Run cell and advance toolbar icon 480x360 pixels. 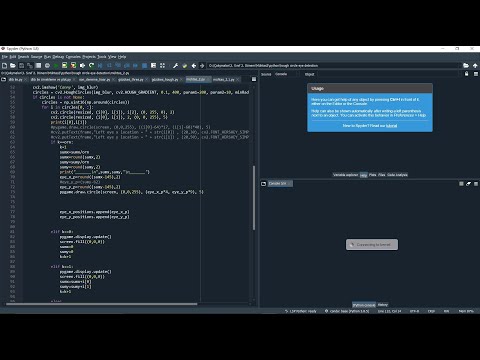[x=73, y=66]
